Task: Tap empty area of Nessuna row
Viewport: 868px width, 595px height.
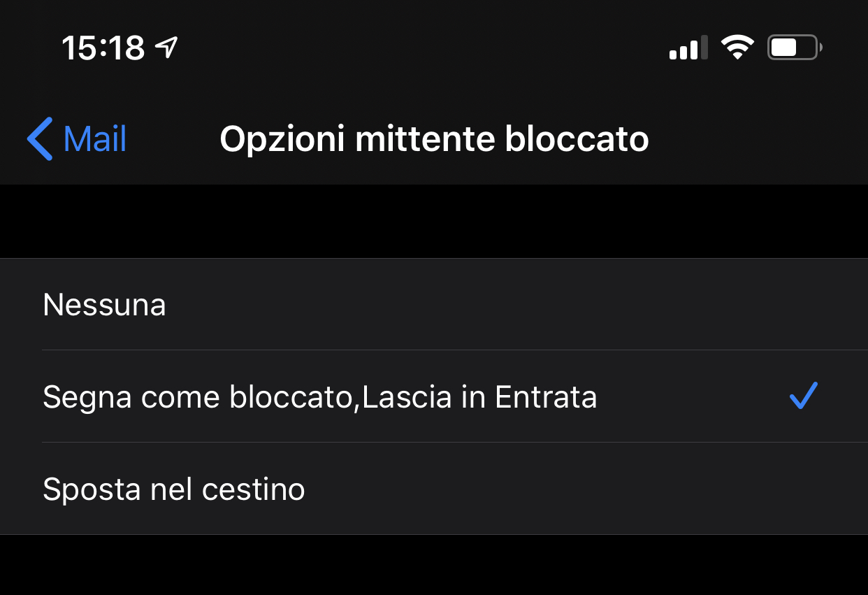Action: pos(489,305)
